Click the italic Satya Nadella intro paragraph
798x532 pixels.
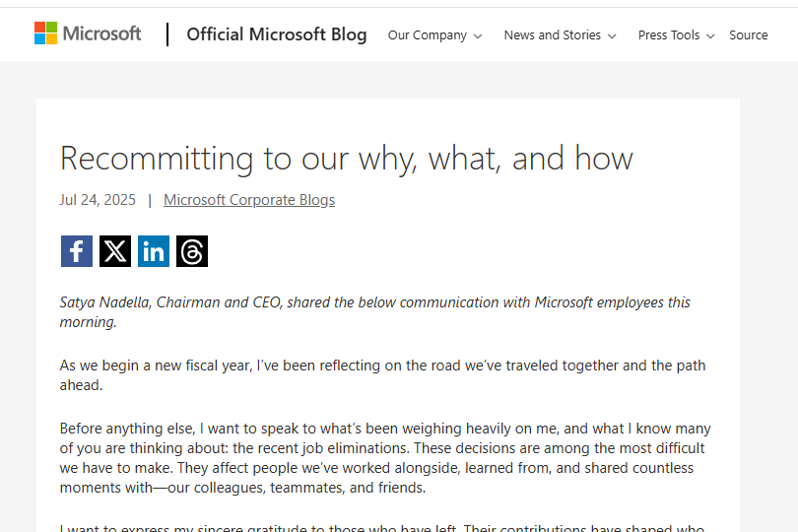click(374, 311)
